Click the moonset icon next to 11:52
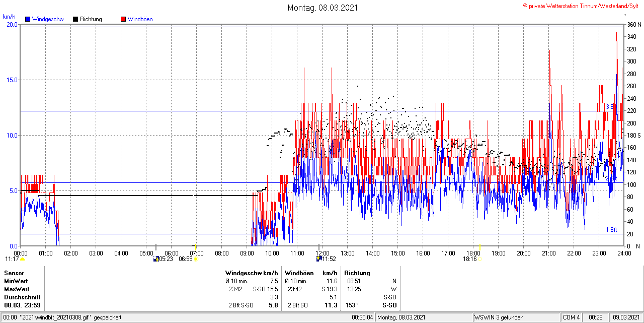Screen dimensions: 644x323 (x=319, y=259)
